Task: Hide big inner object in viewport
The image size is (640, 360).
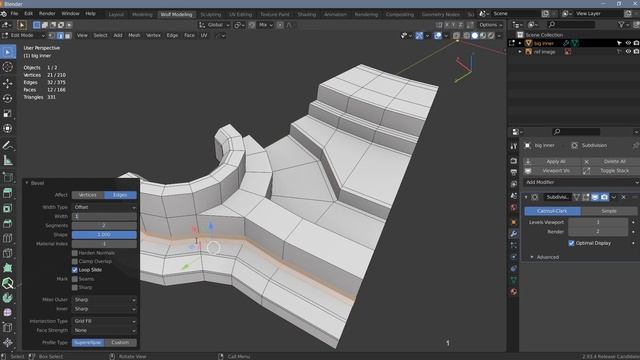Action: pos(628,43)
